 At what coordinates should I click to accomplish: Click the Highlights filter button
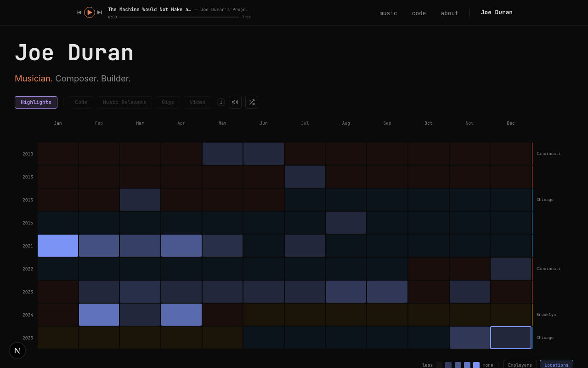(36, 102)
